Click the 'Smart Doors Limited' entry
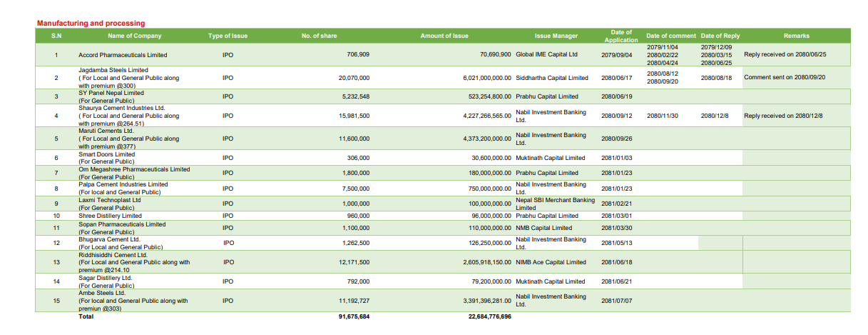The width and height of the screenshot is (868, 335). [106, 154]
